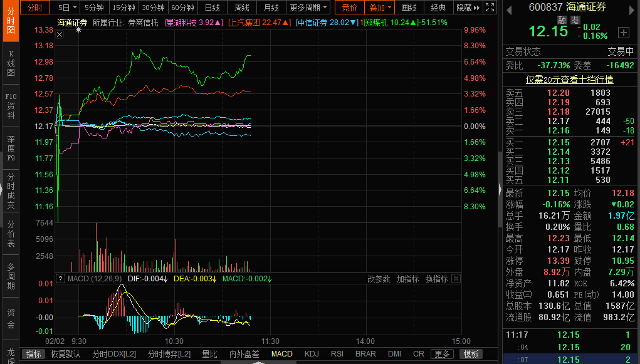Screen dimensions: 640x364
Task: Switch to 日线 daily chart
Action: pyautogui.click(x=212, y=8)
